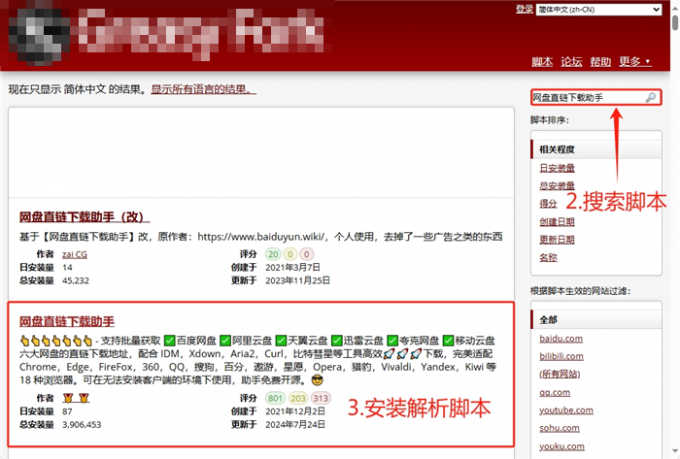
Task: Sort by 日安装量
Action: click(x=557, y=167)
